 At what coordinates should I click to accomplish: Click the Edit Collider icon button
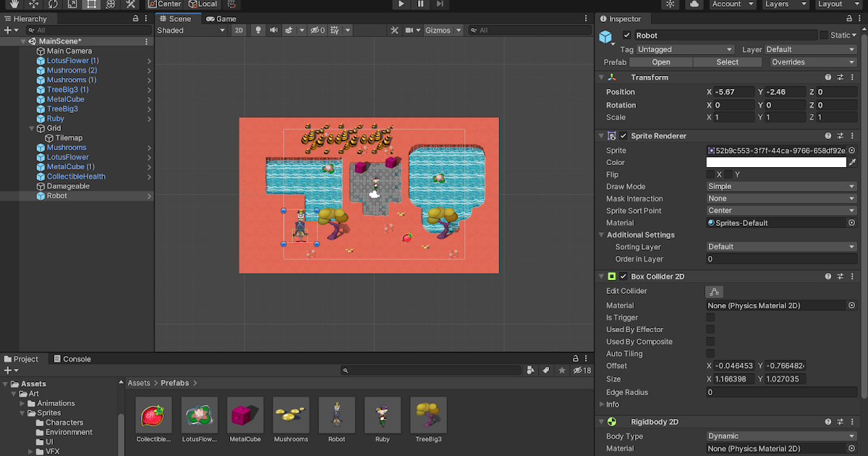point(714,292)
